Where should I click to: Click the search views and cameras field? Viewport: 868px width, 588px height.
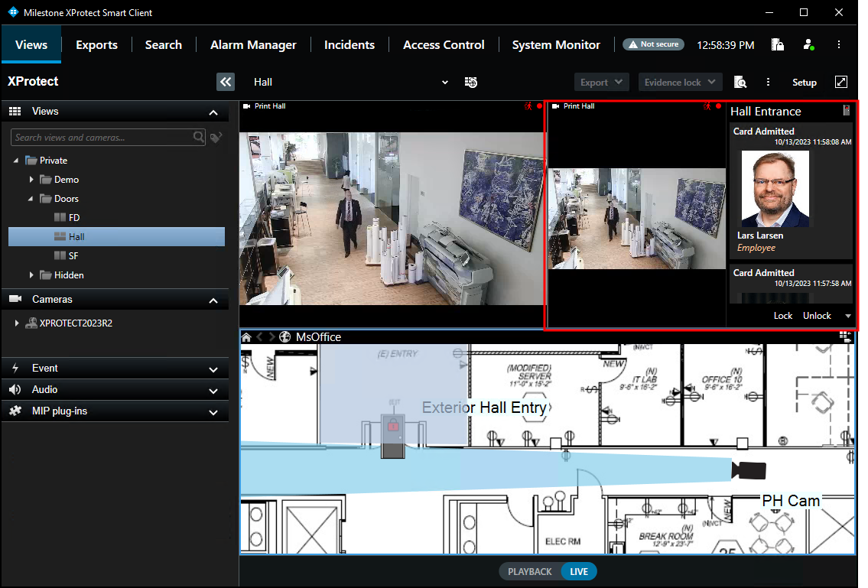[x=107, y=137]
